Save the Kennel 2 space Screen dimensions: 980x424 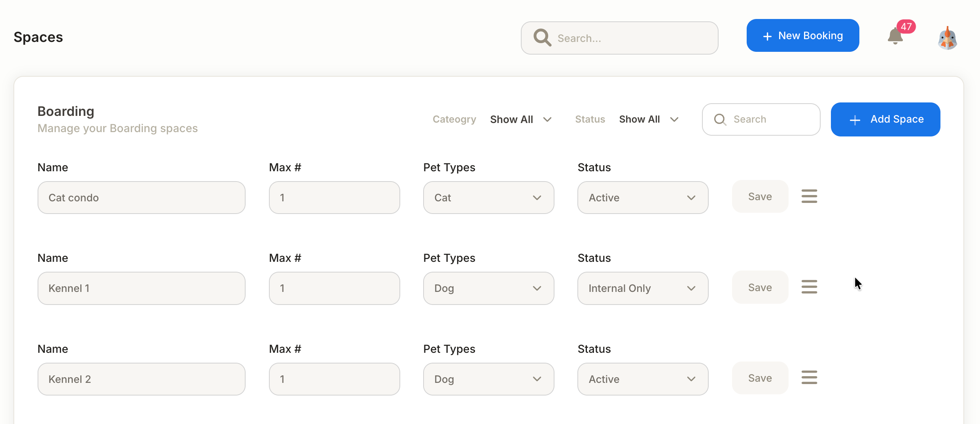[760, 378]
